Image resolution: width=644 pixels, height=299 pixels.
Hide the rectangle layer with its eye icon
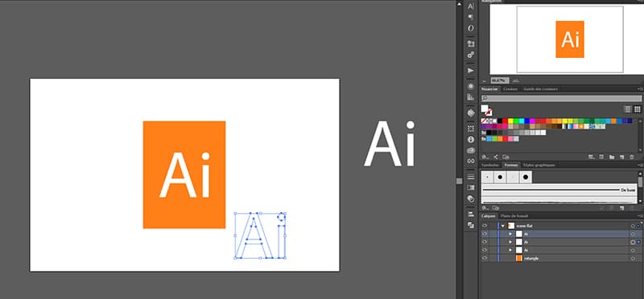click(485, 258)
